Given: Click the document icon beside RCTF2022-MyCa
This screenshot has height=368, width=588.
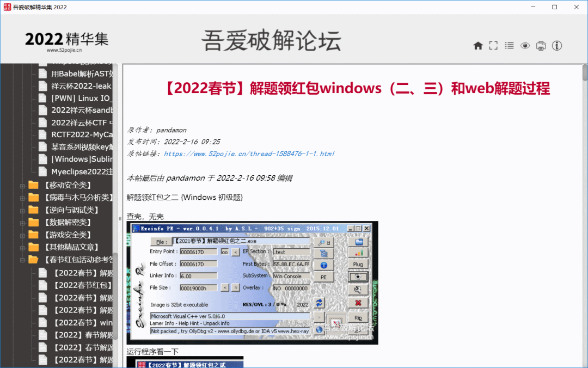Looking at the screenshot, I should click(x=43, y=134).
